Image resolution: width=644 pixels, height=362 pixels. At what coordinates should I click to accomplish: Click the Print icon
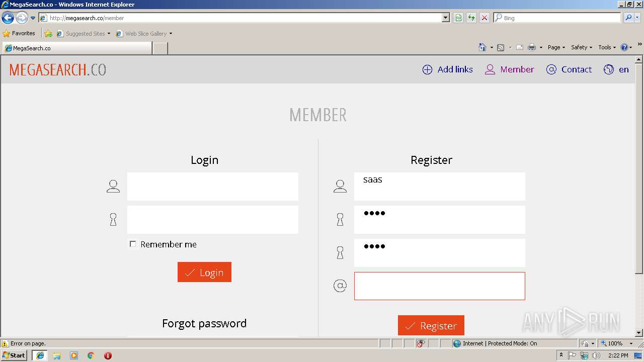532,47
